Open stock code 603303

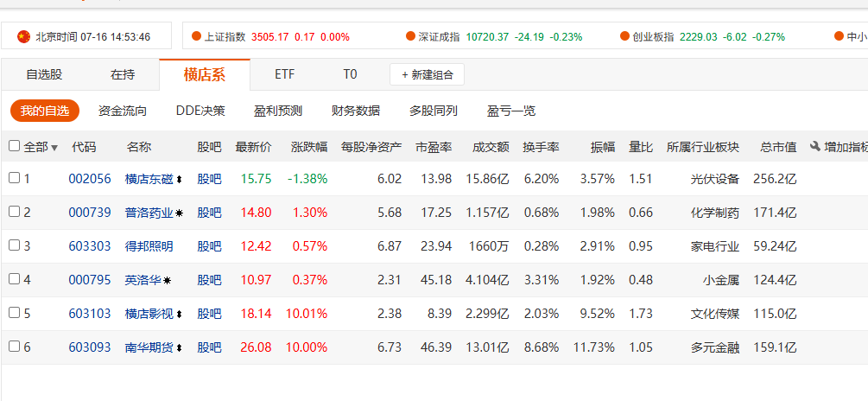(x=90, y=246)
